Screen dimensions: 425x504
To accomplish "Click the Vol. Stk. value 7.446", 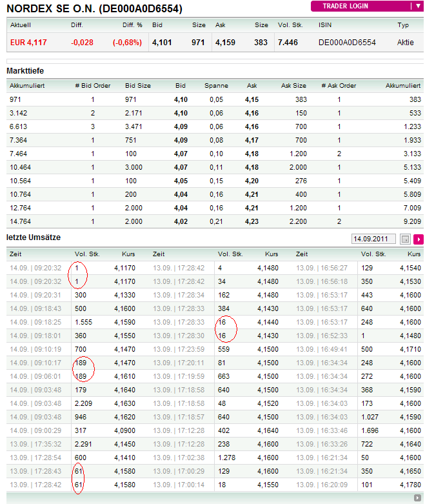I will 288,43.
